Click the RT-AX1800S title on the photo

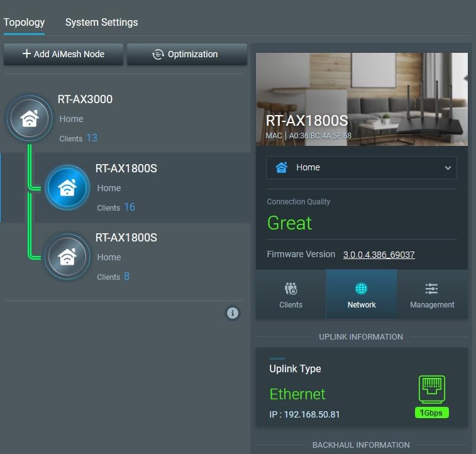(307, 121)
